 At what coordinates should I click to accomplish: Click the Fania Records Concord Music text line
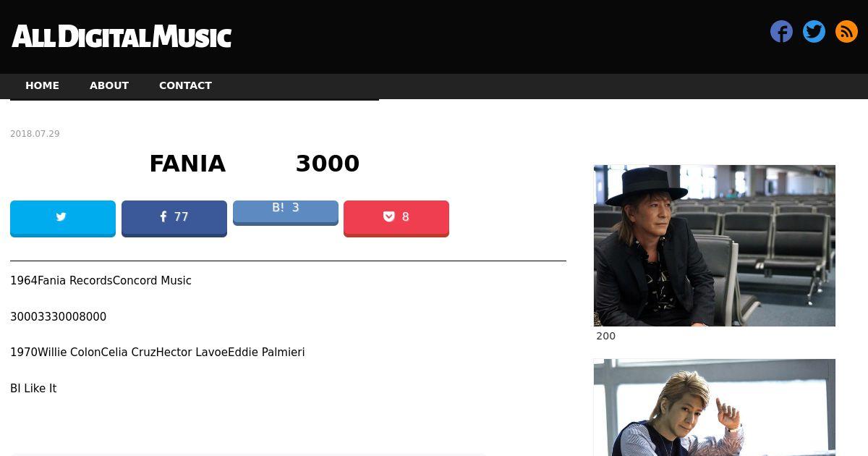tap(101, 281)
